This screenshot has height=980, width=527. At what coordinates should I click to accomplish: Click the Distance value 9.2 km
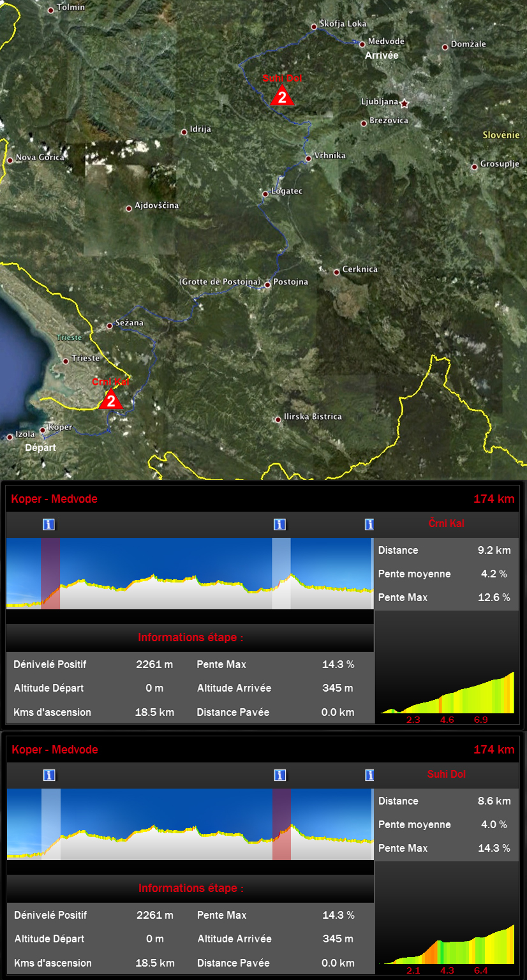(494, 550)
